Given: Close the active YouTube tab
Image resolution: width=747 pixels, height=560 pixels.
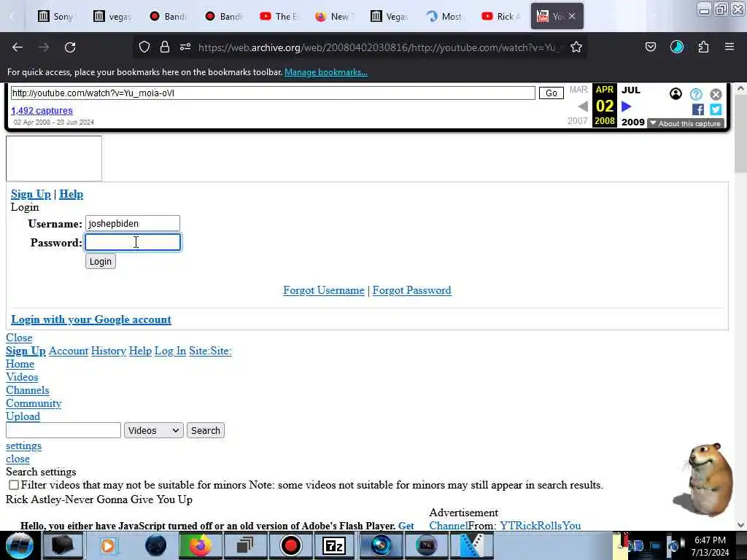Looking at the screenshot, I should 572,16.
